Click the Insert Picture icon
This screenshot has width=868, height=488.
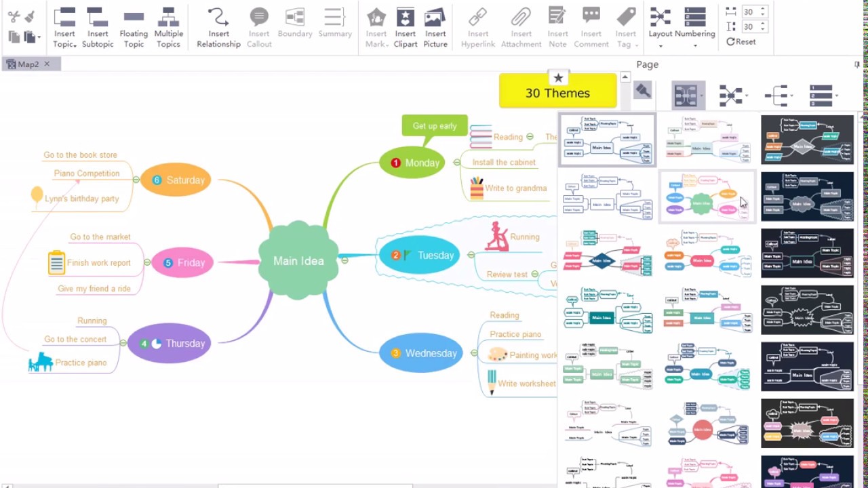[x=435, y=17]
